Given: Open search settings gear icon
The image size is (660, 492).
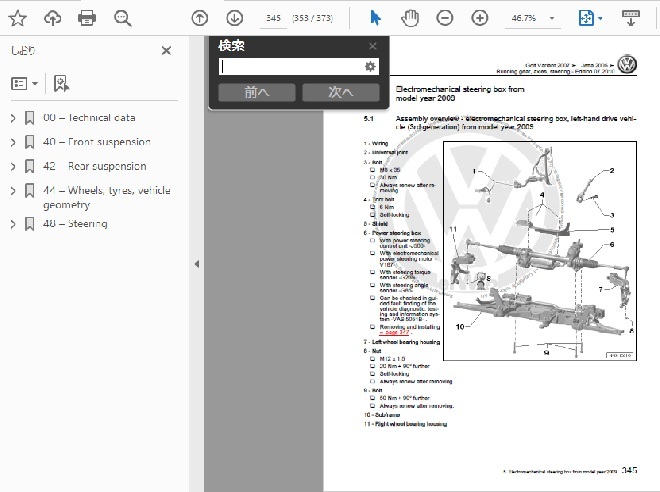Looking at the screenshot, I should point(370,66).
